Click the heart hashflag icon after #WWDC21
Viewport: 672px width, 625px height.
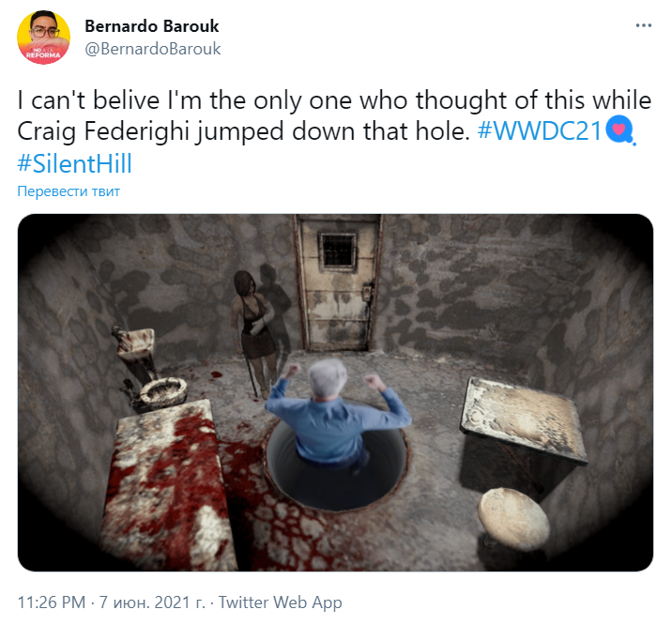[x=620, y=130]
